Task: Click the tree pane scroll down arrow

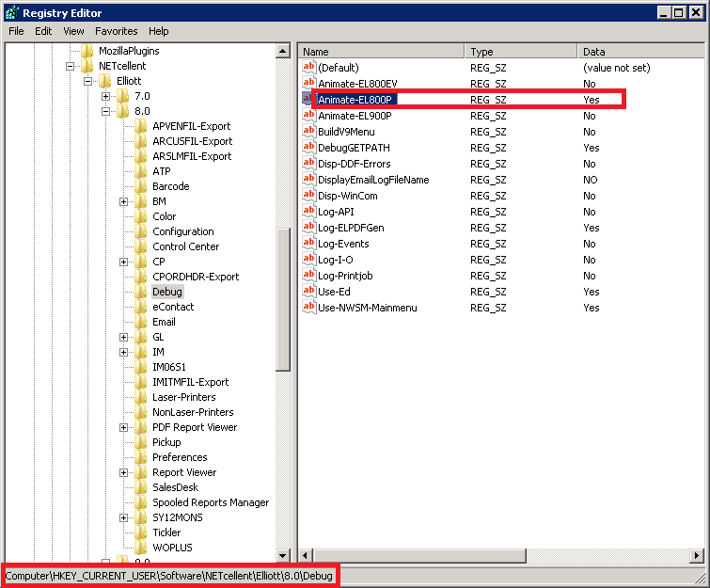Action: pos(283,555)
